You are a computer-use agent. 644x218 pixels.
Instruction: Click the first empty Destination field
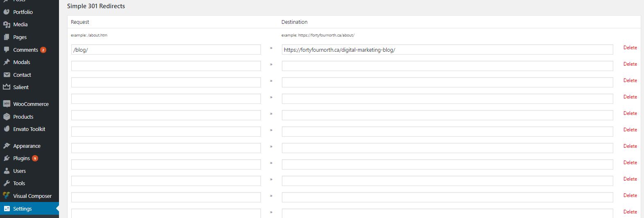click(x=447, y=66)
